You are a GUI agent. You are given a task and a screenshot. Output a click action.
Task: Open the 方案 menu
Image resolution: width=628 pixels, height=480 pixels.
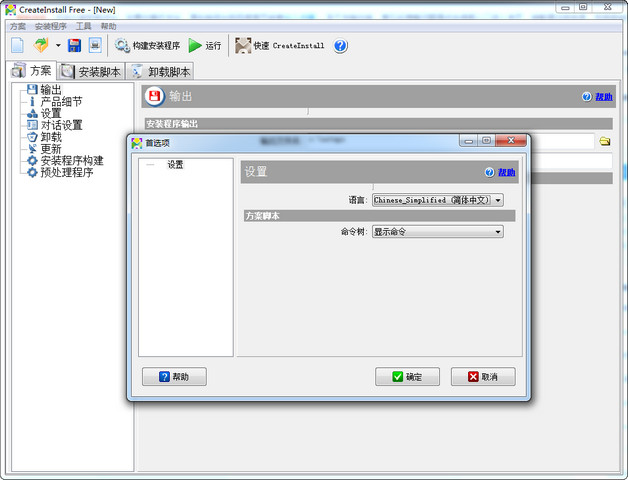18,26
